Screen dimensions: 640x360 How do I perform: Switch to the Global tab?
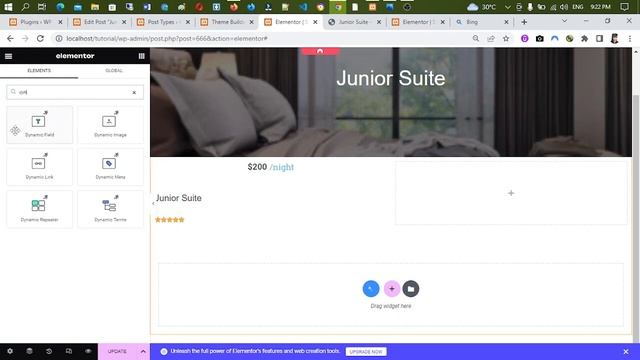coord(114,71)
